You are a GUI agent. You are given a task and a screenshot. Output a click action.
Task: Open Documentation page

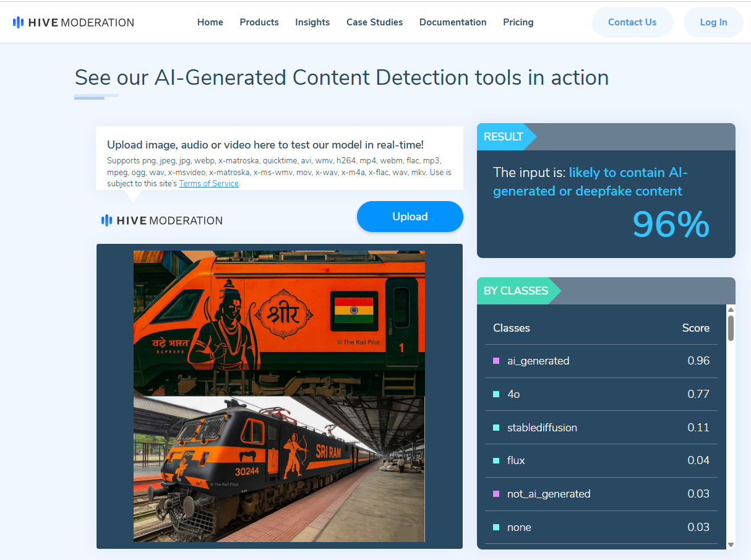click(453, 22)
